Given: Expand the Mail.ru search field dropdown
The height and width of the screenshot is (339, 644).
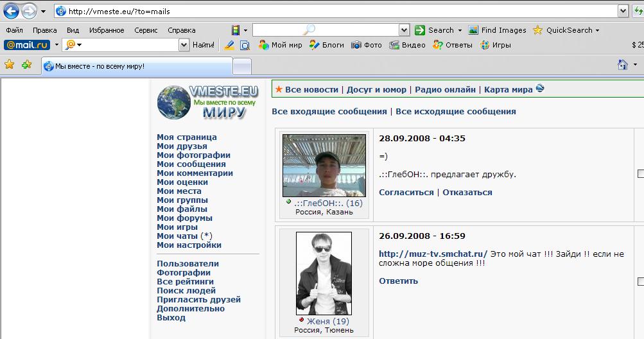Looking at the screenshot, I should tap(184, 45).
